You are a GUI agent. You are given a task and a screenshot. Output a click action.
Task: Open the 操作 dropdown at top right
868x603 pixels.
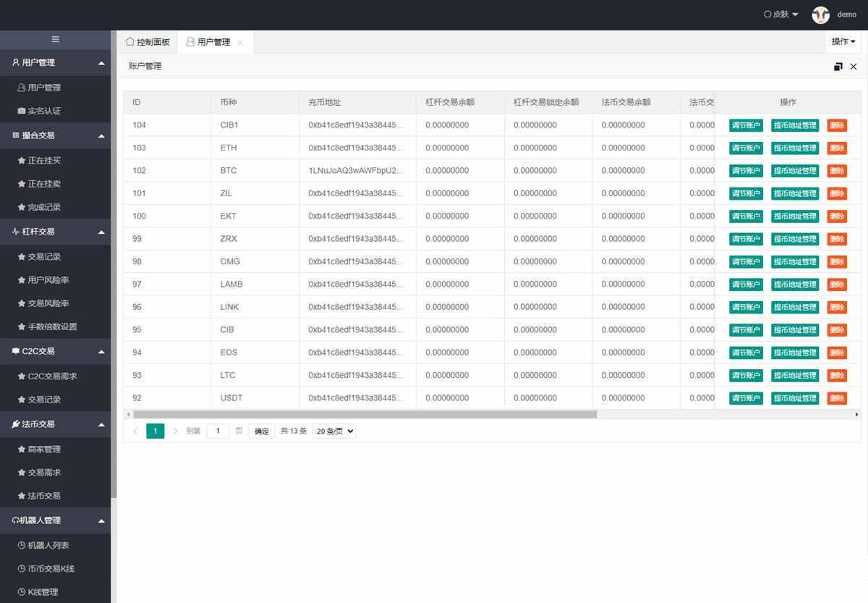[x=843, y=42]
